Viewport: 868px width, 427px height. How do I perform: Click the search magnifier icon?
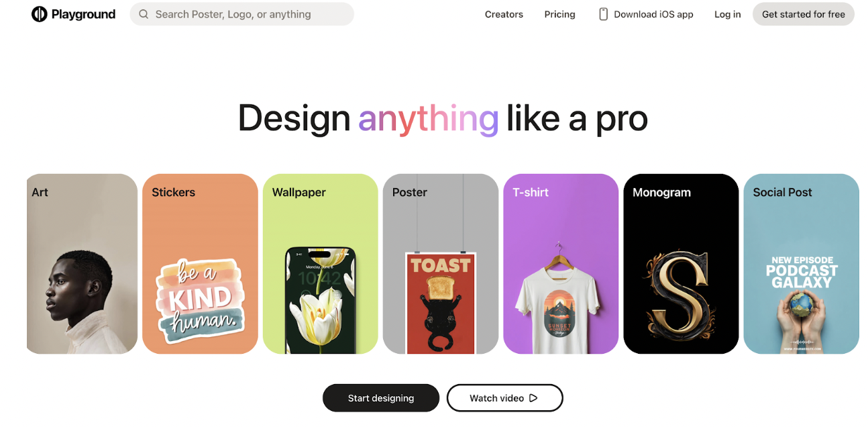pos(144,14)
